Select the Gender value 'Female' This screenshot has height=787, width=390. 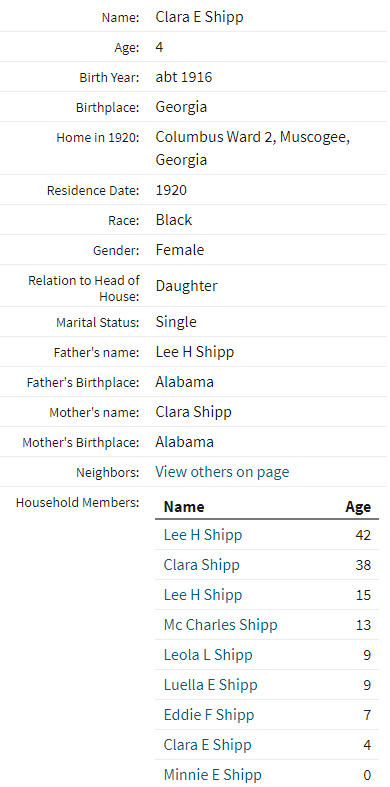point(180,249)
